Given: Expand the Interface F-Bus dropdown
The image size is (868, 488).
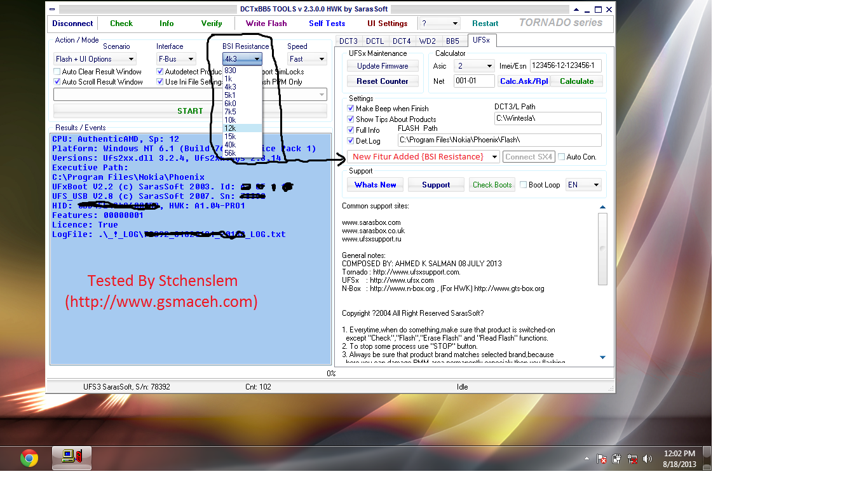Looking at the screenshot, I should (176, 59).
